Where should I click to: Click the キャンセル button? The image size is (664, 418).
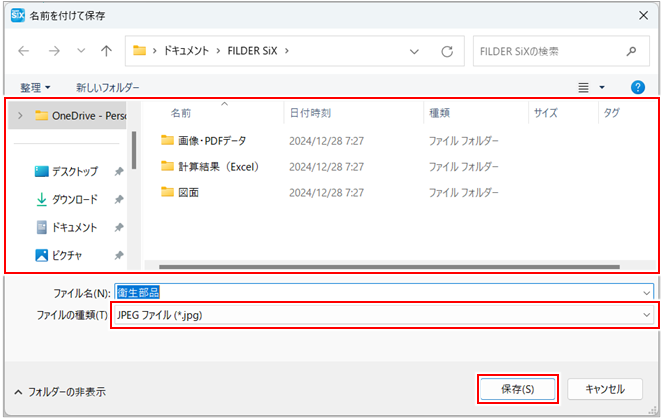604,388
